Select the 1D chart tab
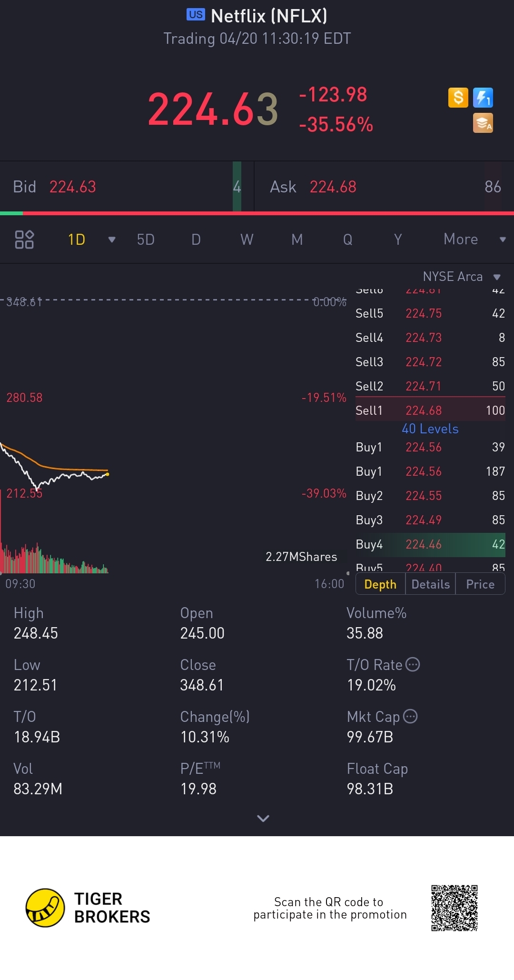Screen dimensions: 514x980 coord(76,239)
